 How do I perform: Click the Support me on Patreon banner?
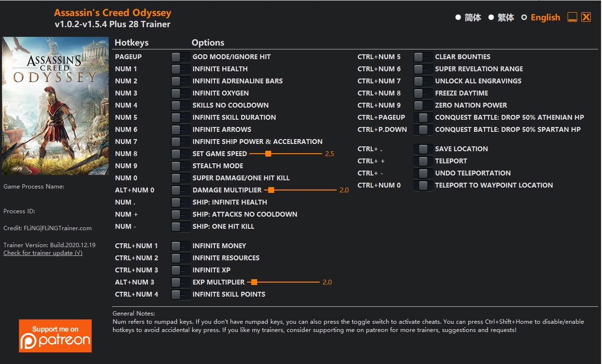point(55,335)
